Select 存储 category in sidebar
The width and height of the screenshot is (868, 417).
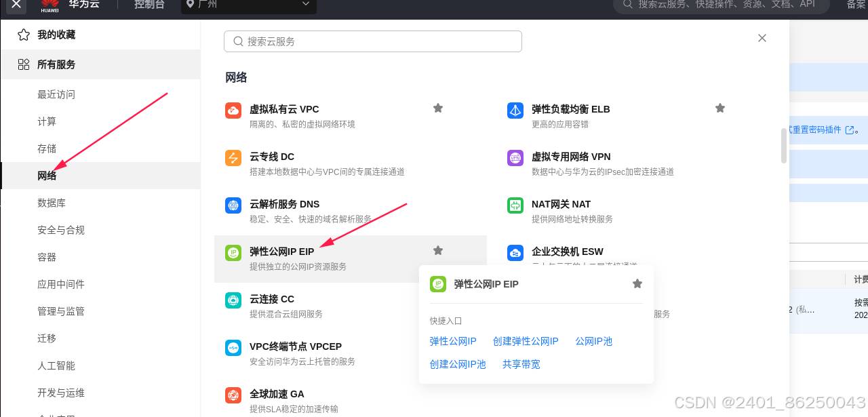coord(47,148)
